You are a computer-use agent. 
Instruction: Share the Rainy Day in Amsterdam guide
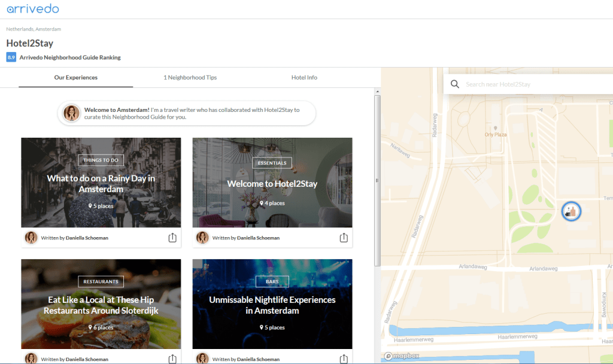pos(172,238)
